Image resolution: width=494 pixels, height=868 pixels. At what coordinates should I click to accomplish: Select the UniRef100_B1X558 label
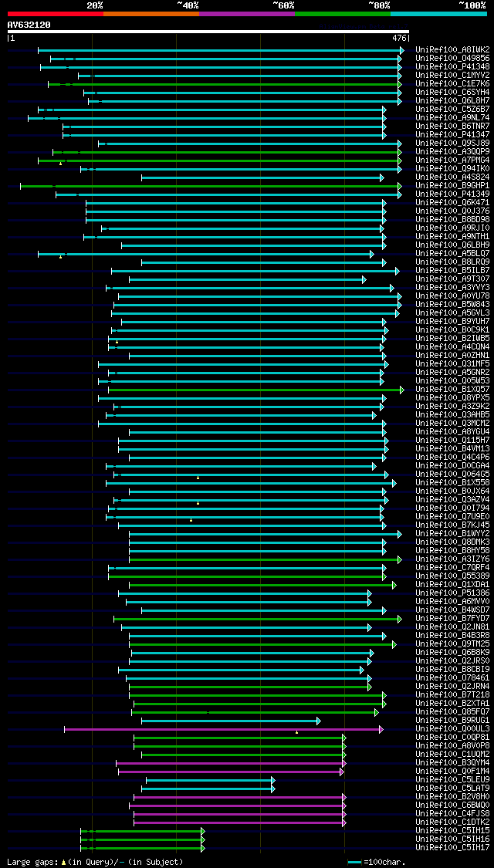[x=452, y=483]
